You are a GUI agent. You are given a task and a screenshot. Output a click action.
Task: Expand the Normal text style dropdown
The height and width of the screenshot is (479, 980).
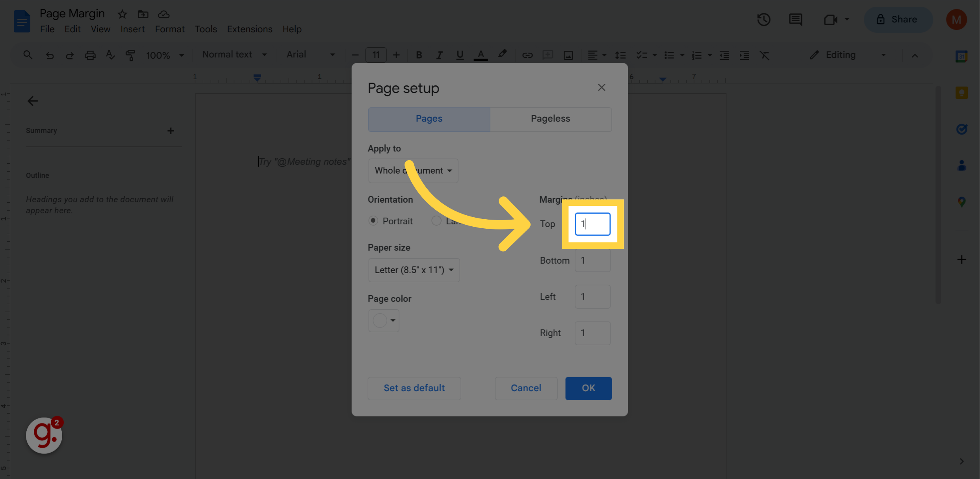tap(234, 55)
